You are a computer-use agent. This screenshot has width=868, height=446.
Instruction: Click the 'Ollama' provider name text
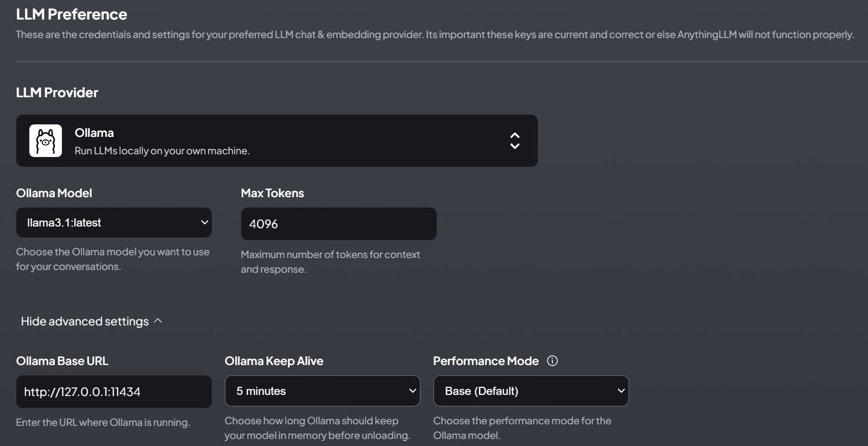[x=94, y=133]
